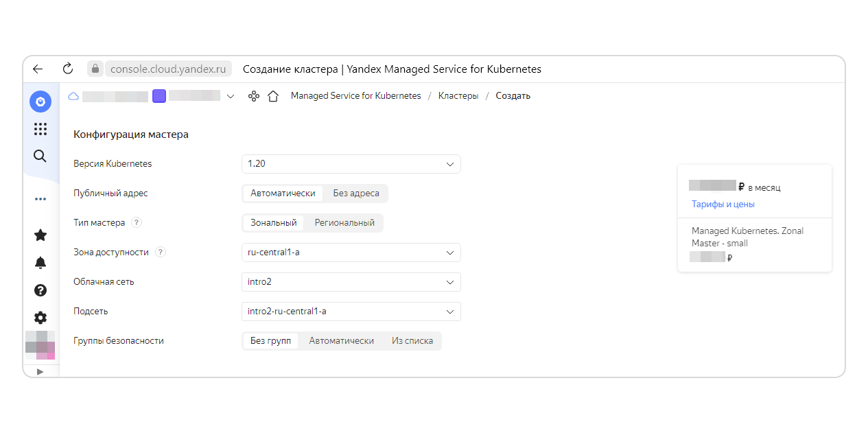The image size is (868, 433).
Task: Click the console.cloud.yandex.ru address field
Action: (x=168, y=69)
